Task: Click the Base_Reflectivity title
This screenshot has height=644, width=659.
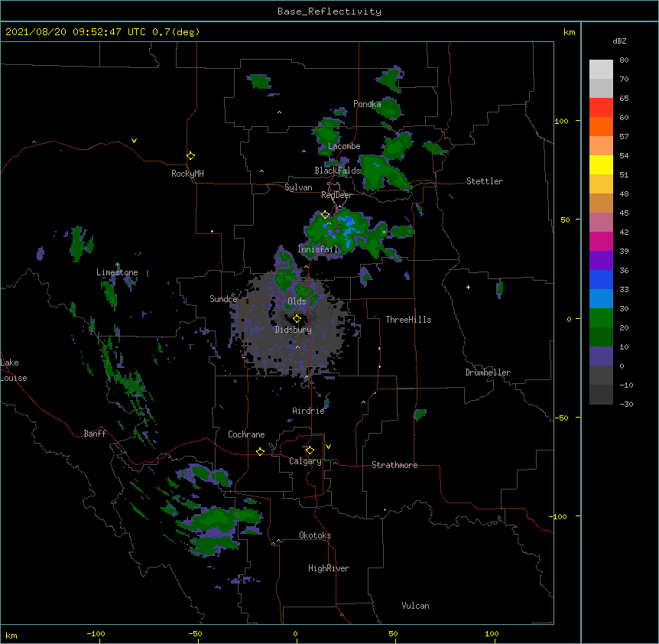Action: pyautogui.click(x=329, y=11)
